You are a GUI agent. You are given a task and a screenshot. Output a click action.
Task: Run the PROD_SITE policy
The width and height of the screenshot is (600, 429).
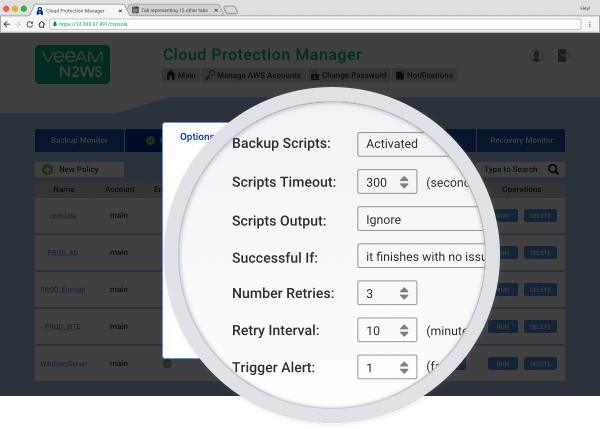tap(503, 327)
